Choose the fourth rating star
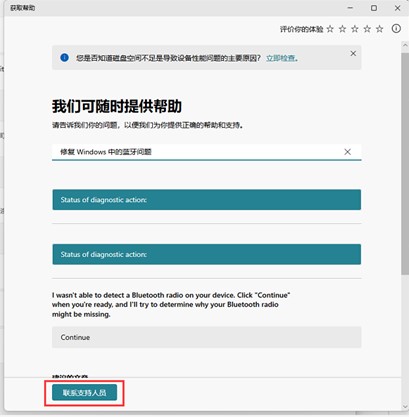Image resolution: width=409 pixels, height=417 pixels. 367,29
